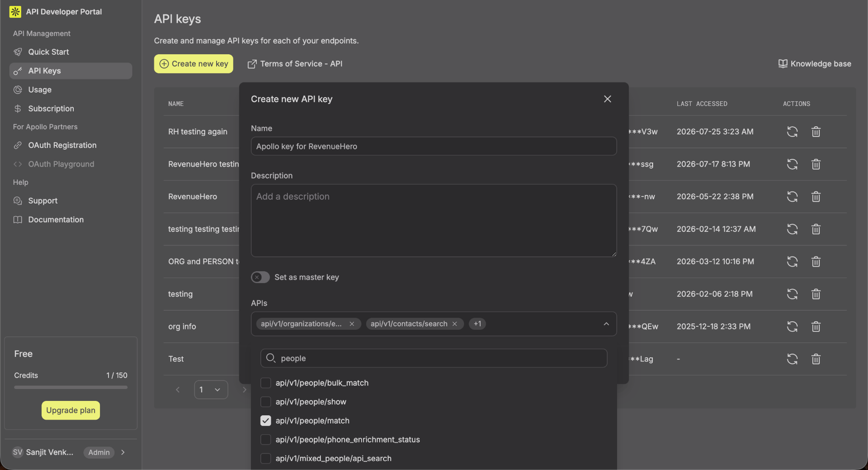The width and height of the screenshot is (868, 470).
Task: Check api/v1/mixed_people/api_search checkbox
Action: pos(266,458)
